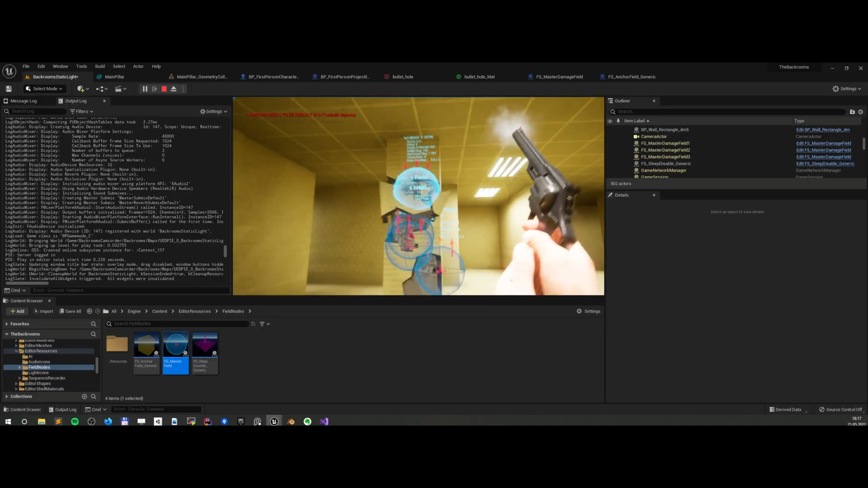Open the Output Log Filters dropdown

82,111
